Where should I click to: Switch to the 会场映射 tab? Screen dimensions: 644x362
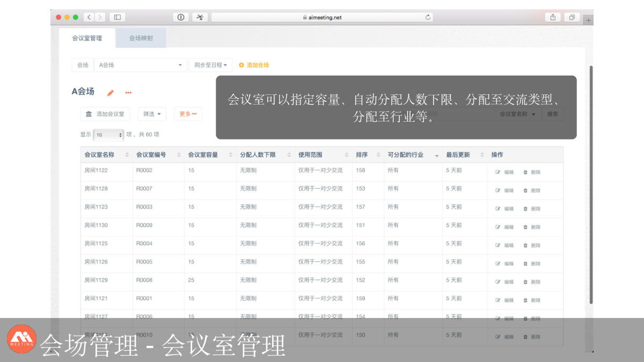[x=141, y=38]
